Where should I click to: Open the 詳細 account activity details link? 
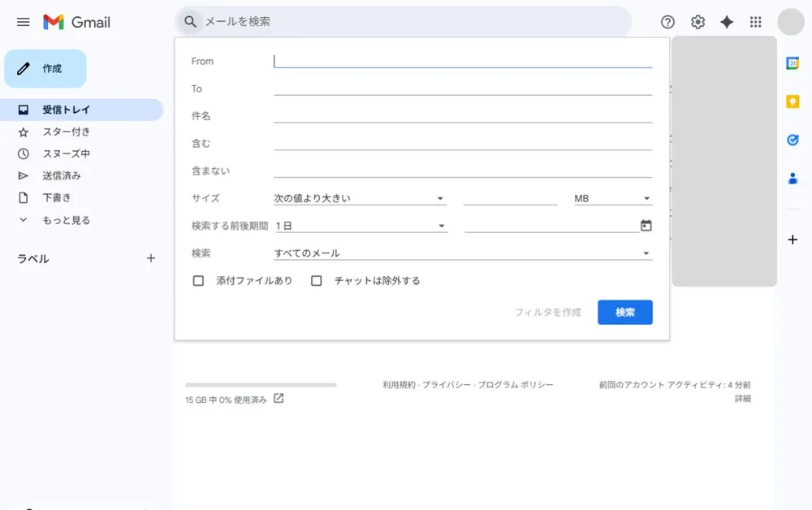[x=743, y=399]
